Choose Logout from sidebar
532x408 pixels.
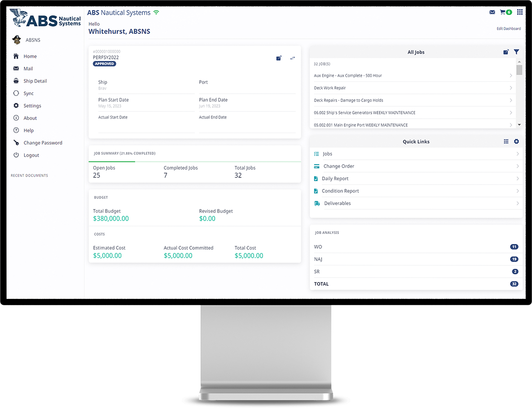click(31, 155)
